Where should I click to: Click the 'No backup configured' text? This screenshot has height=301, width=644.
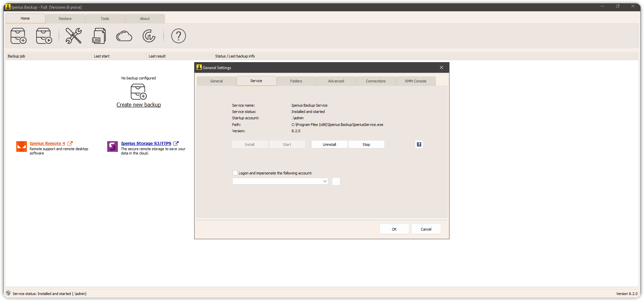click(x=138, y=78)
